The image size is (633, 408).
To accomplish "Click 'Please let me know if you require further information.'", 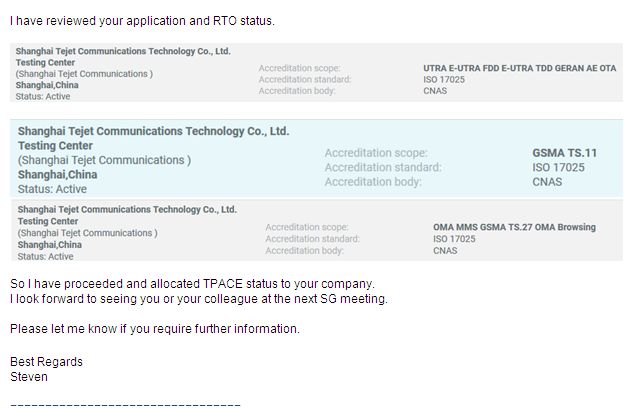I will click(x=155, y=329).
